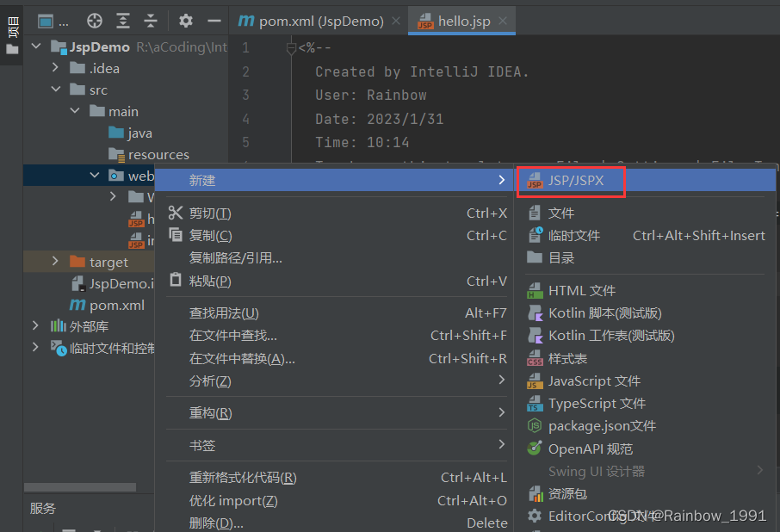Click the 文件 new file icon
This screenshot has width=780, height=532.
click(x=535, y=213)
